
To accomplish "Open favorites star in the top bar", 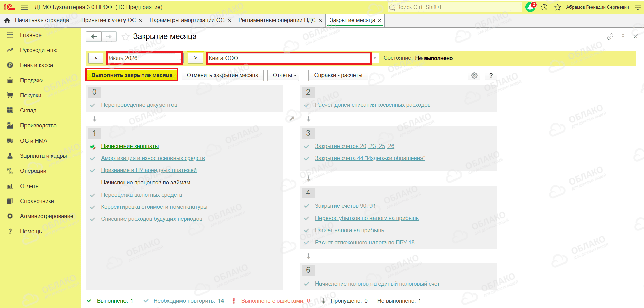I will [558, 7].
